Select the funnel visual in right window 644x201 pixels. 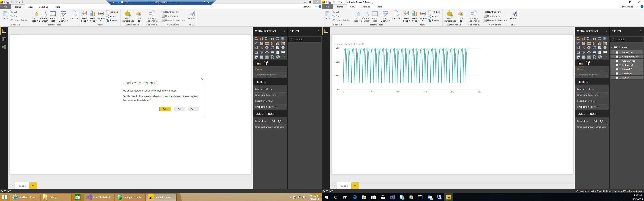(x=583, y=52)
